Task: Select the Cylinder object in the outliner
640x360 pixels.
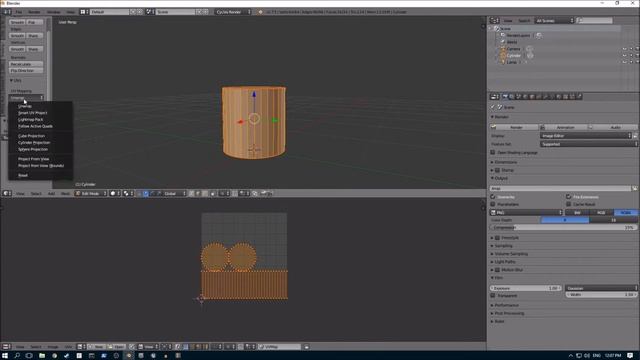Action: tap(513, 56)
